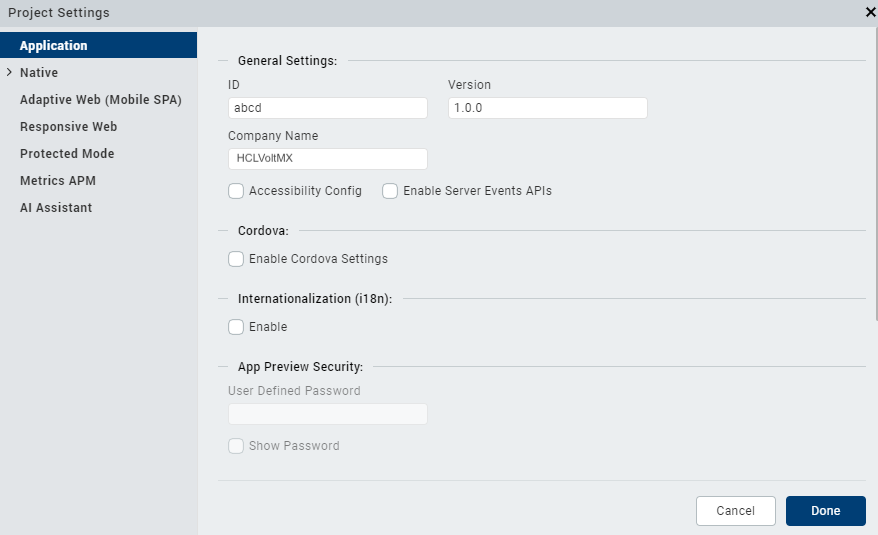Screen dimensions: 878x535
Task: Select the Application settings tab
Action: pyautogui.click(x=54, y=46)
